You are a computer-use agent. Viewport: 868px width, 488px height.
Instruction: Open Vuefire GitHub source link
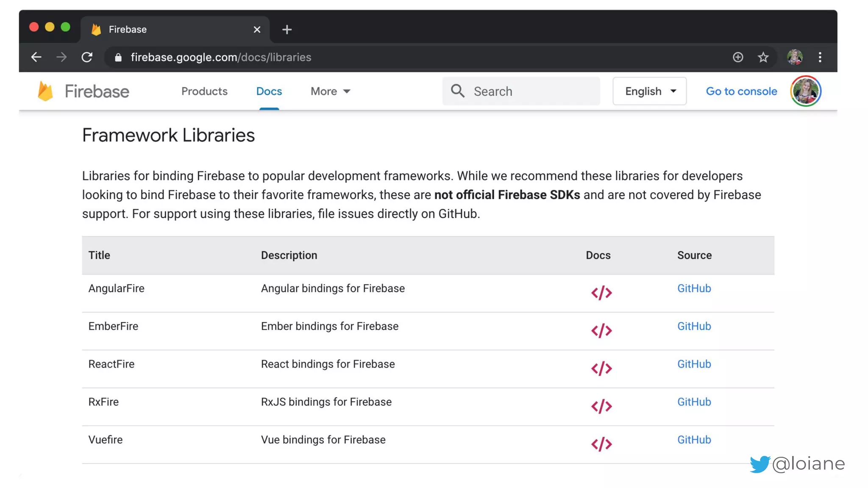[x=693, y=440]
